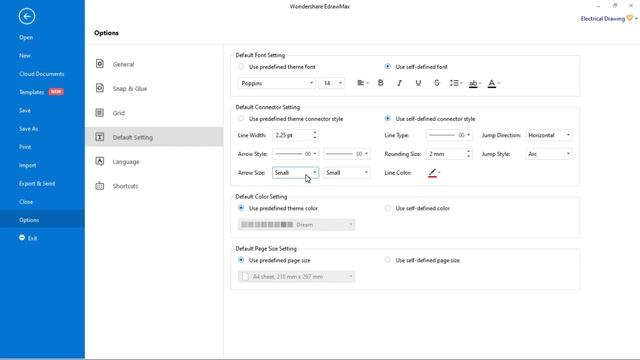640x360 pixels.
Task: Toggle Underline font formatting
Action: coord(418,83)
